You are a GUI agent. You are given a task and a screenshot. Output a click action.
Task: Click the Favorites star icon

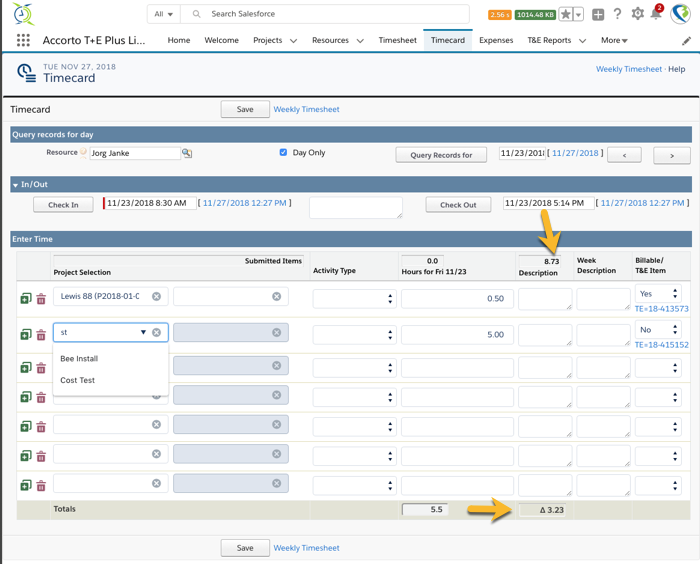click(566, 14)
